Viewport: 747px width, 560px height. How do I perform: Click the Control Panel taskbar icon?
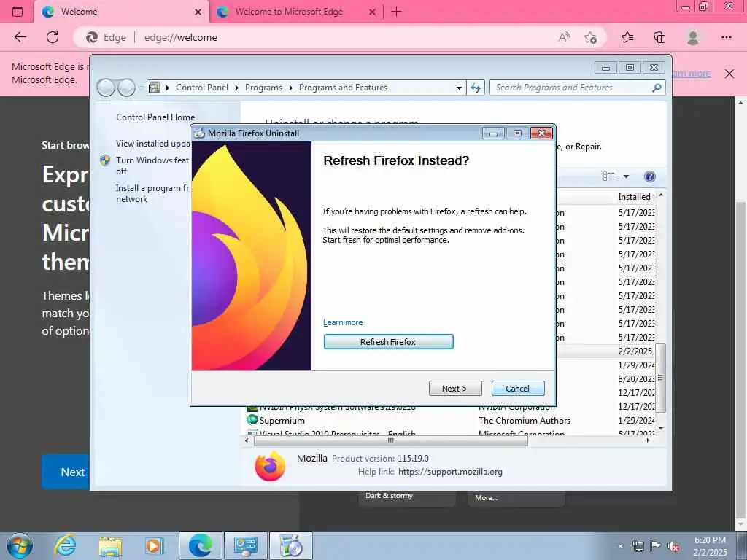tap(246, 545)
